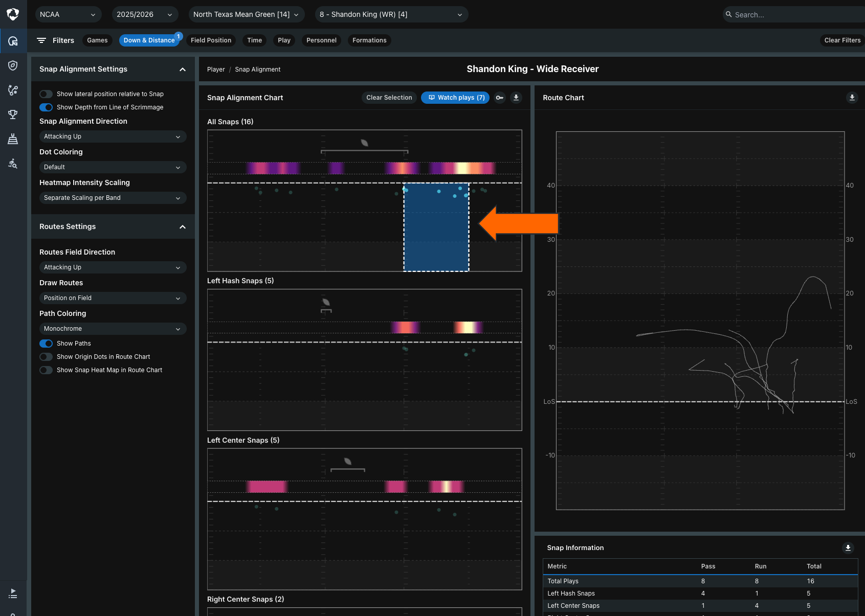Open the chess piece sidebar icon
Image resolution: width=865 pixels, height=616 pixels.
(13, 139)
